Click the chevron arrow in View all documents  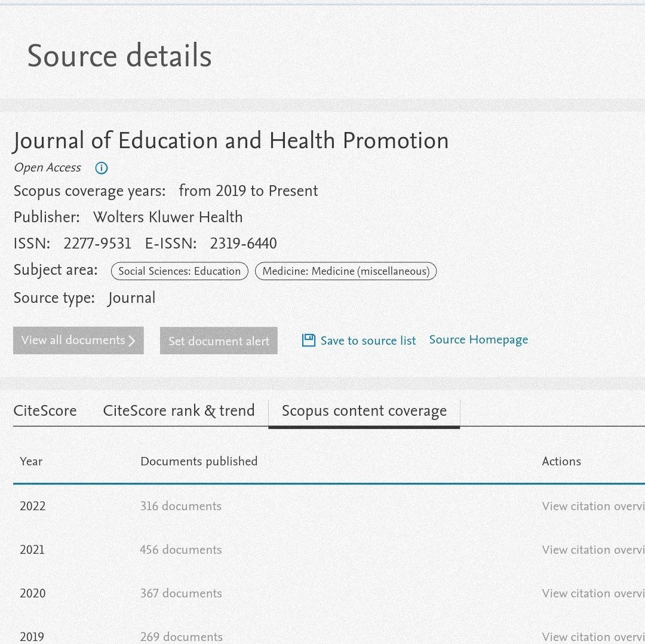132,341
